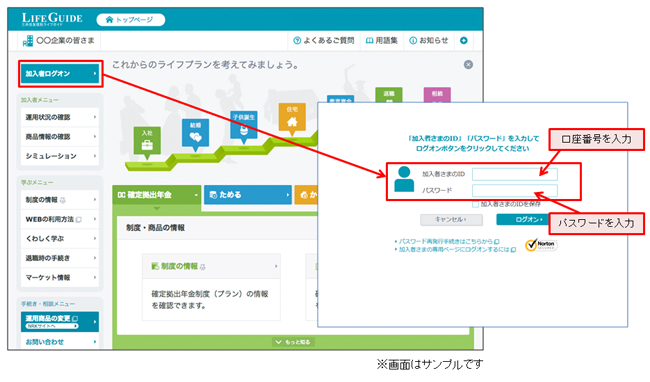Open マーケット情報 menu item
Viewport: 650px width, 382px height.
click(60, 278)
